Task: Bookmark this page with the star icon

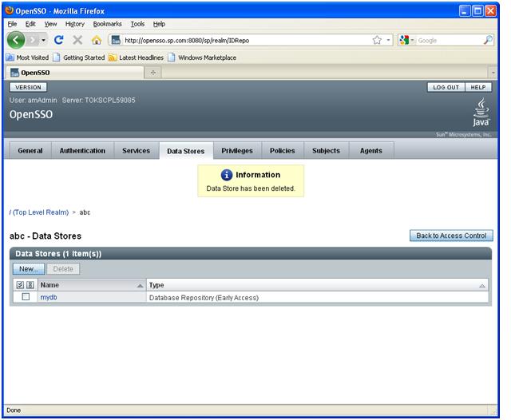Action: click(377, 40)
